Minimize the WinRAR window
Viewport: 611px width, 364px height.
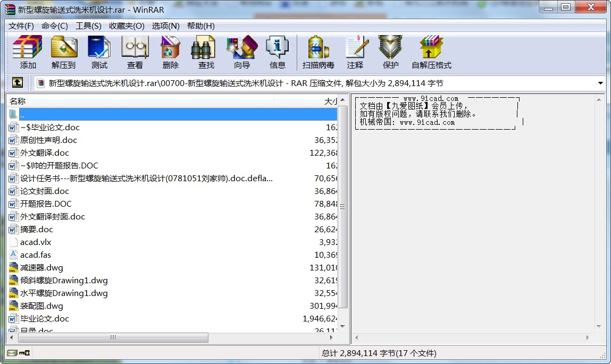[x=549, y=7]
